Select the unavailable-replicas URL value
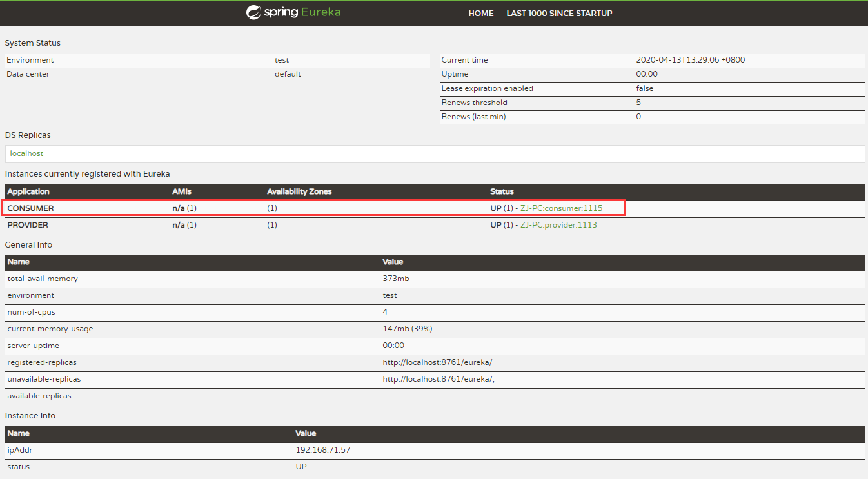Viewport: 868px width, 479px height. tap(439, 379)
